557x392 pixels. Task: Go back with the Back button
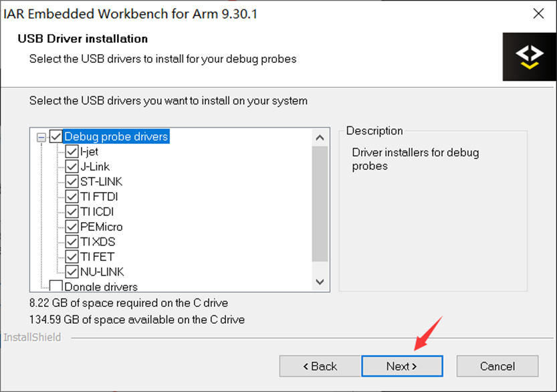point(320,366)
